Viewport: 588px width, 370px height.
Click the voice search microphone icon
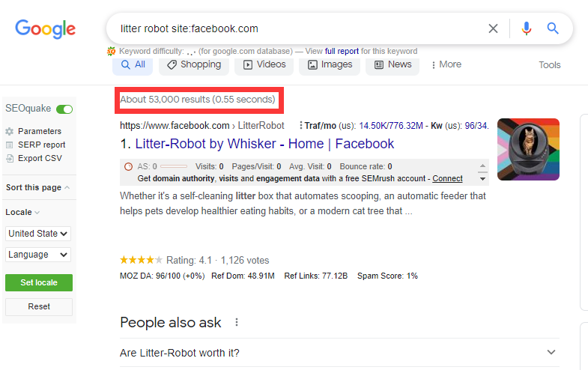527,28
